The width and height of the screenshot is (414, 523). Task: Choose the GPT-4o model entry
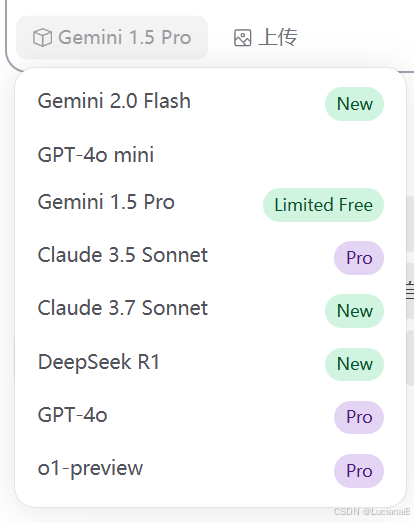211,416
